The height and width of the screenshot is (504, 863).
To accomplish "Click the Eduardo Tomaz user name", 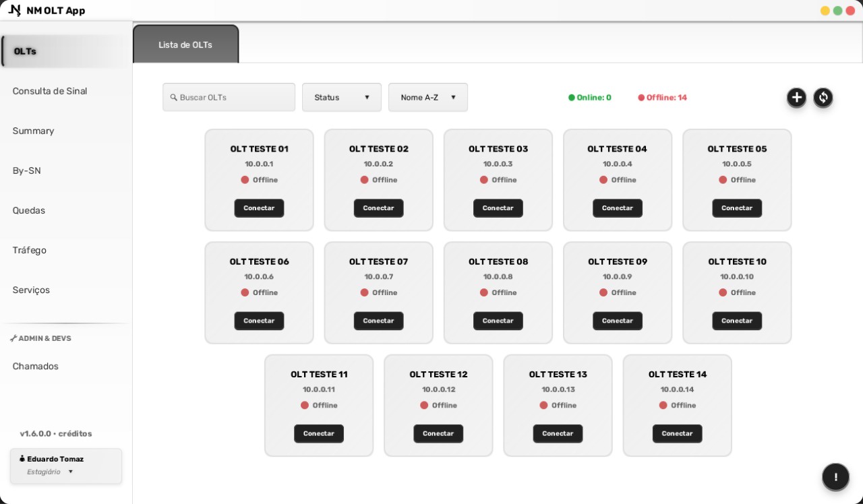I will click(x=55, y=459).
